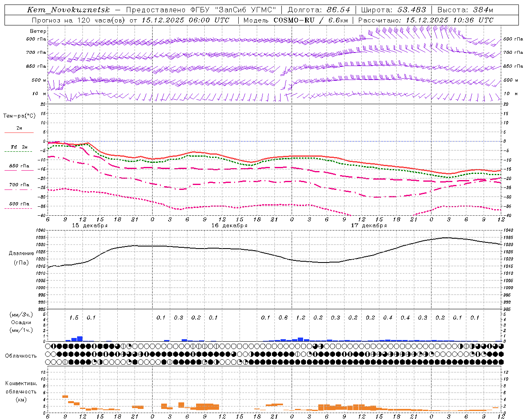Click the 3-hour precipitation value '1.2'

click(x=301, y=318)
